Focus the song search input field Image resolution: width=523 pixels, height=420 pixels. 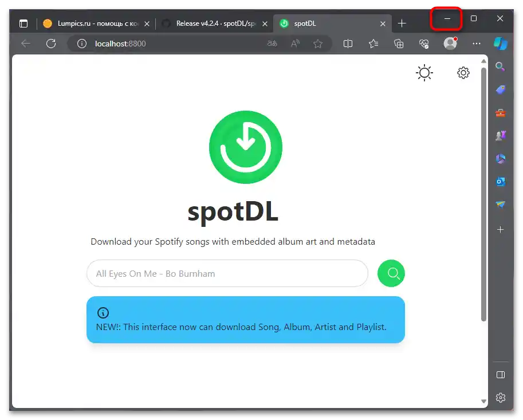tap(227, 273)
